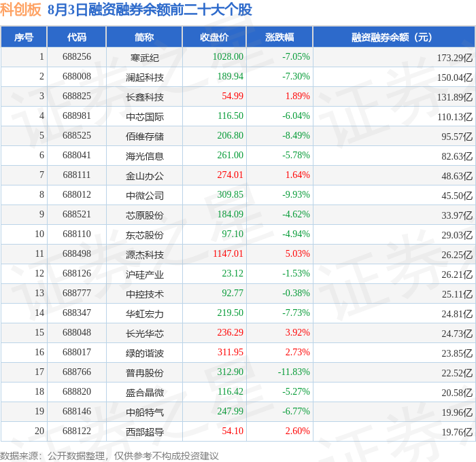Click 金山办公 closing price 274.01

coord(230,175)
